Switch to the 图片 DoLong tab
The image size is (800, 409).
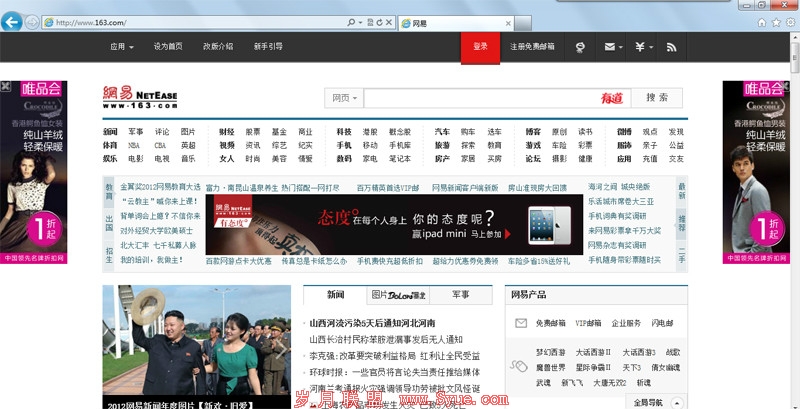[398, 295]
